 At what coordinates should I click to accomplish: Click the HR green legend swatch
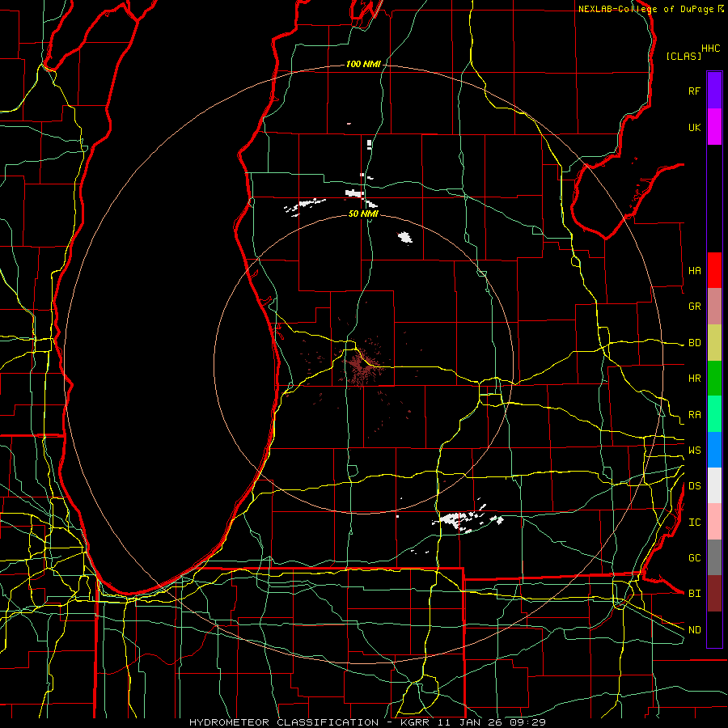coord(714,378)
